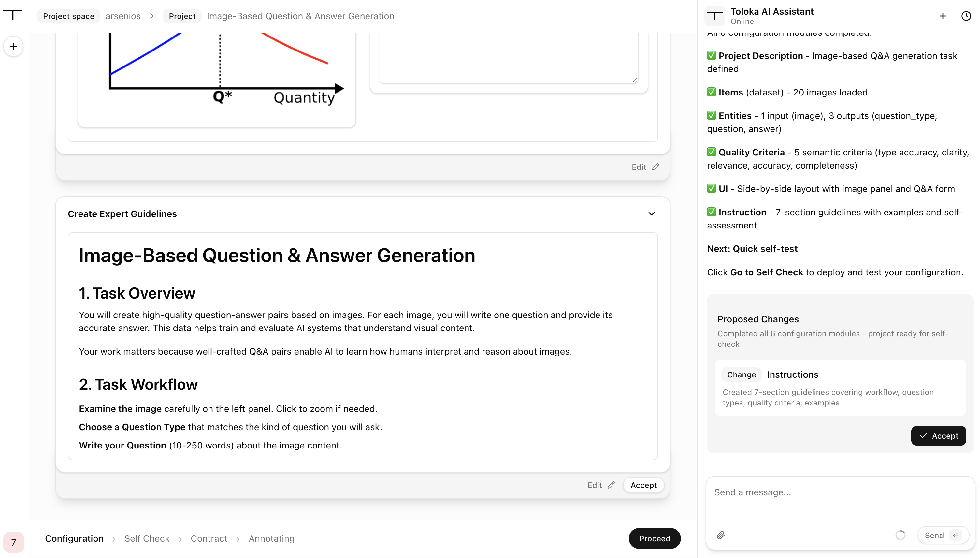The width and height of the screenshot is (980, 558).
Task: Select the Configuration step tab
Action: (74, 538)
